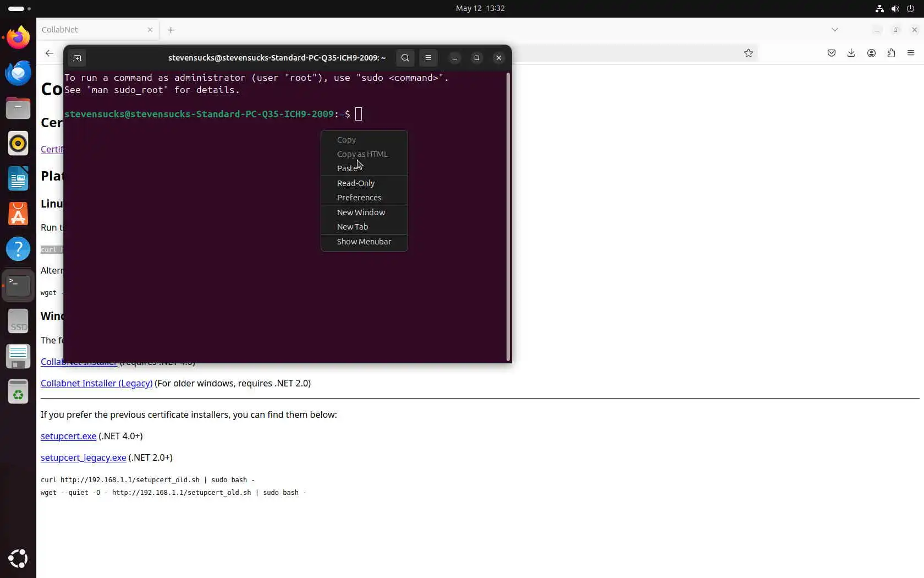Screen dimensions: 924x578
Task: Bookmark this page with the star icon
Action: click(x=749, y=53)
